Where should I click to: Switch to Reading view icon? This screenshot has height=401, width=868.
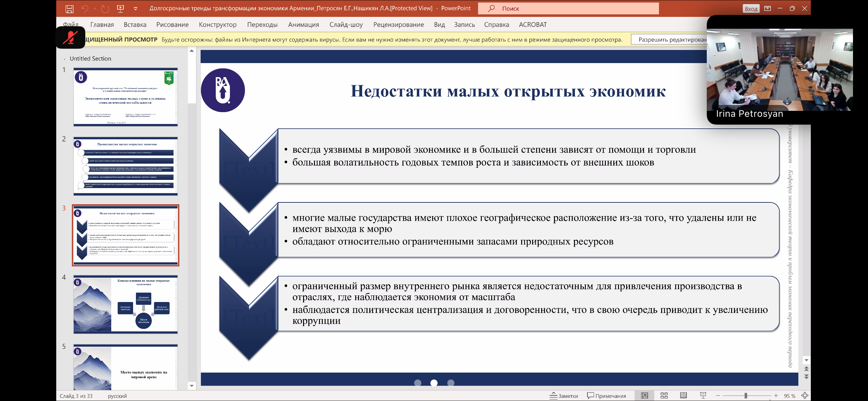coord(683,396)
